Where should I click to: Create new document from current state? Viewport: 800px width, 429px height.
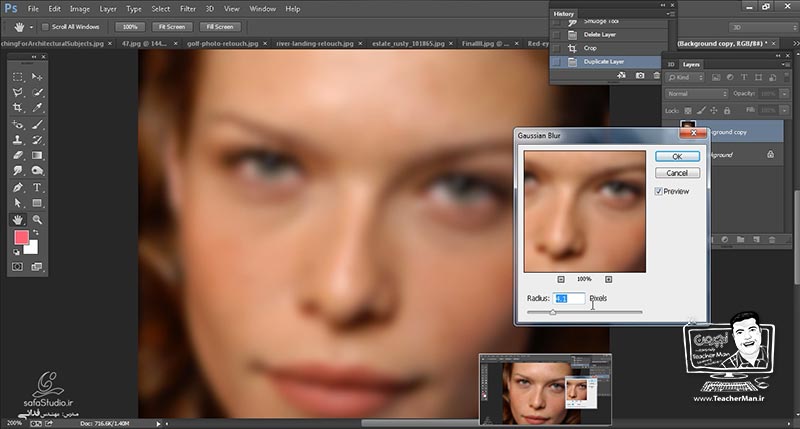tap(621, 75)
